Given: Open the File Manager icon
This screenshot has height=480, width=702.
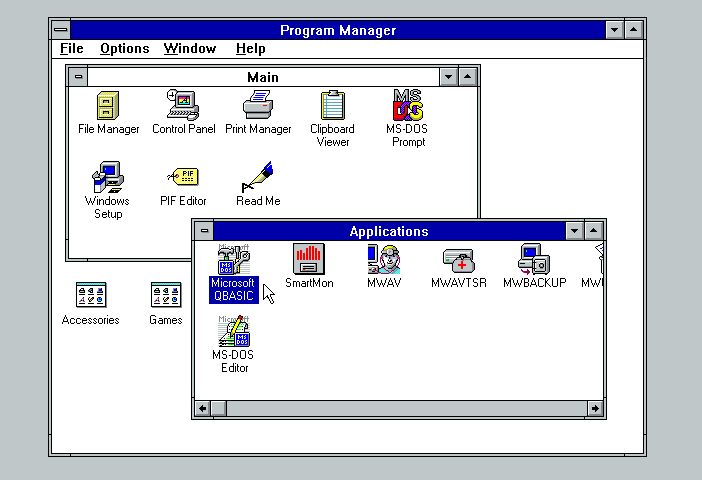Looking at the screenshot, I should [108, 105].
